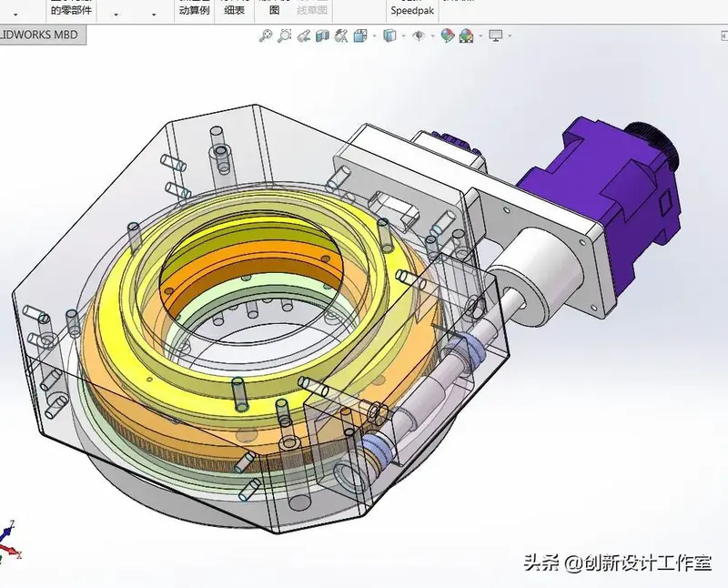Click the Hide/Show Items eye icon
Image resolution: width=728 pixels, height=588 pixels.
click(x=419, y=35)
